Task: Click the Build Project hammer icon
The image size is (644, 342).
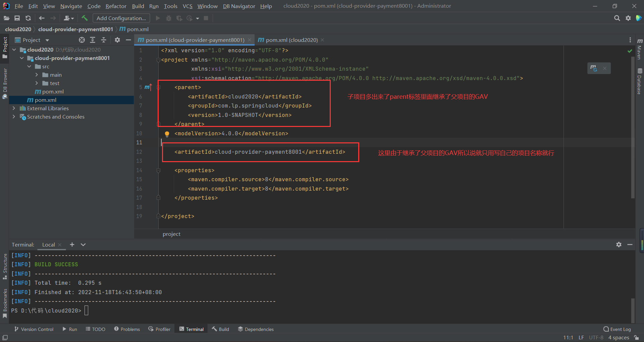Action: 85,18
